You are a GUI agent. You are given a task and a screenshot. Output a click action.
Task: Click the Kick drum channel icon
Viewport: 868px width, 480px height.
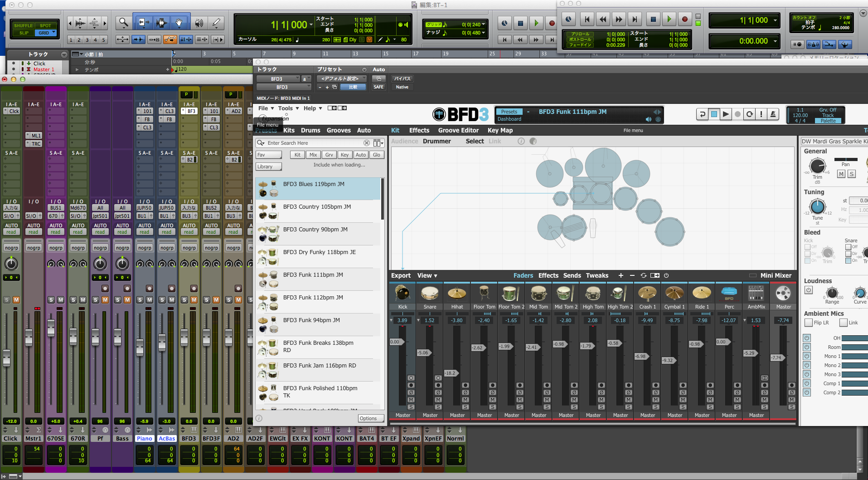coord(402,293)
